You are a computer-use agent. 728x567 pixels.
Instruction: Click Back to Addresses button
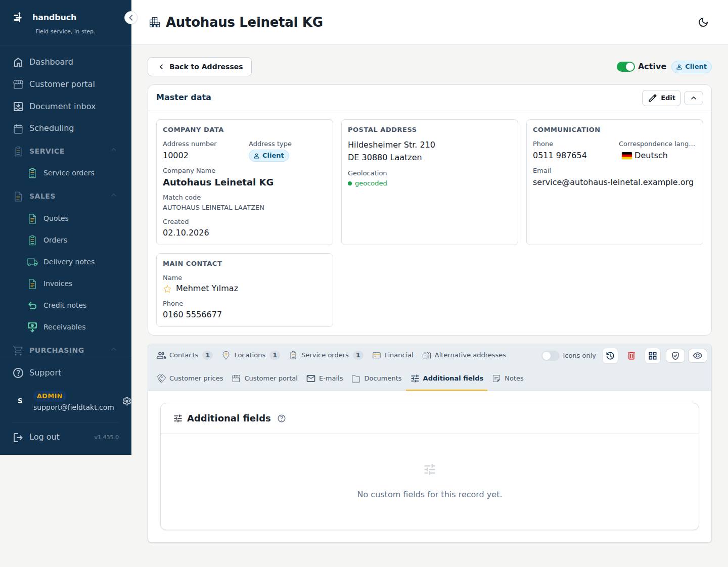point(200,67)
